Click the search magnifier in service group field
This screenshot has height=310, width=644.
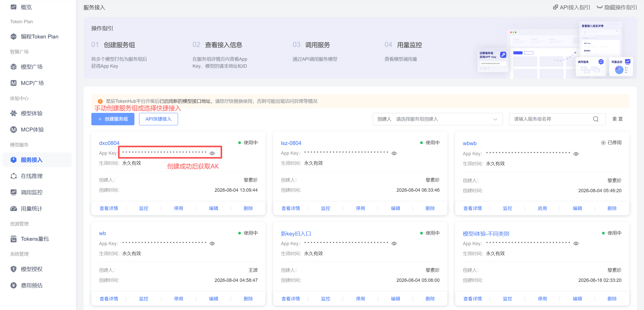[596, 119]
